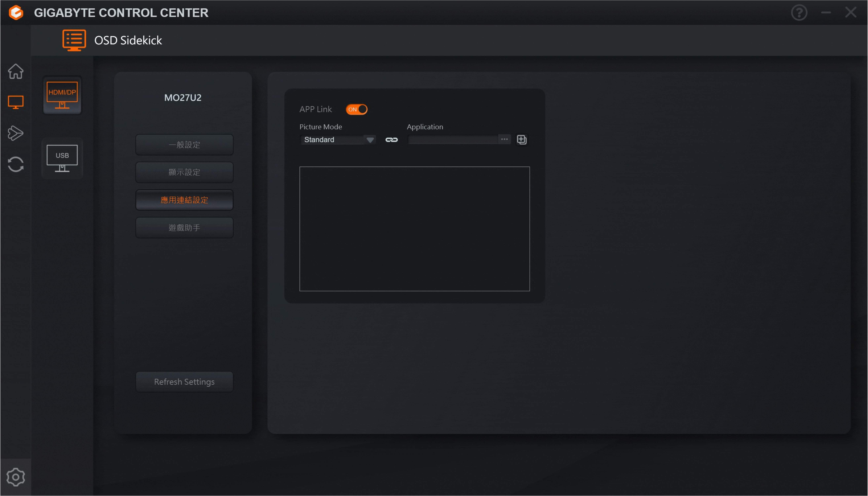868x496 pixels.
Task: Select the USB monitor connection
Action: 62,158
